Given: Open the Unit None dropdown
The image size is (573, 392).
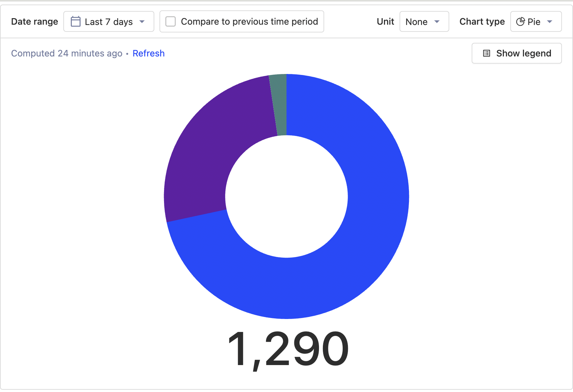Looking at the screenshot, I should pyautogui.click(x=424, y=21).
